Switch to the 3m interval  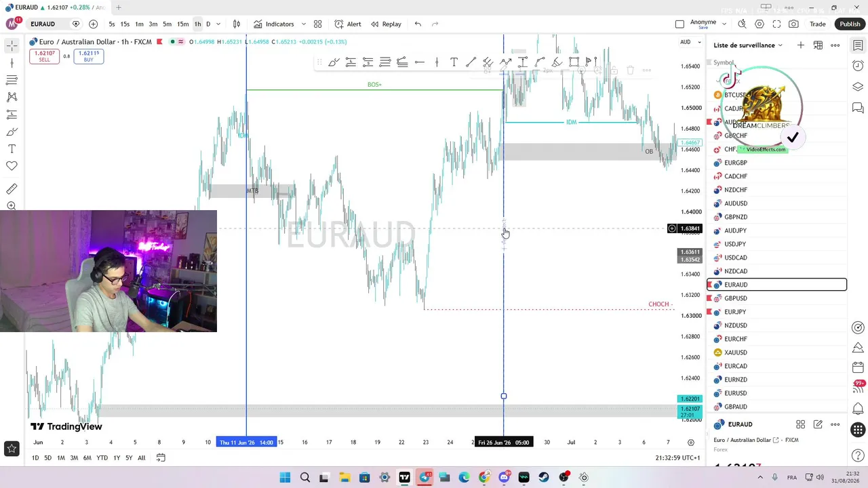click(153, 24)
